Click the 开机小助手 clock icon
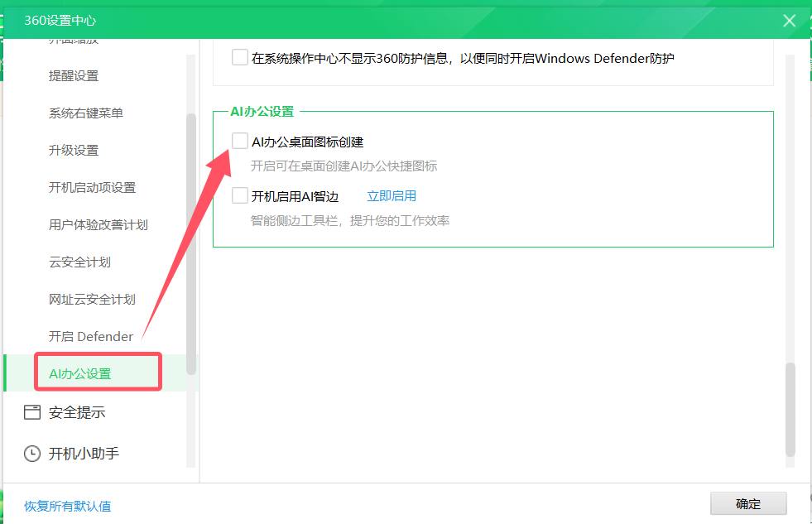The width and height of the screenshot is (812, 524). (x=31, y=453)
